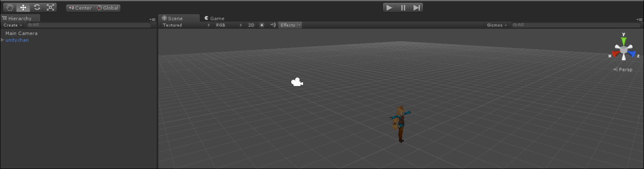This screenshot has width=644, height=169.
Task: Toggle Global handle rotation button
Action: (x=107, y=8)
